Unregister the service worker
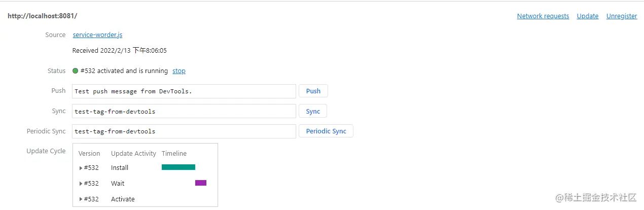 coord(621,16)
